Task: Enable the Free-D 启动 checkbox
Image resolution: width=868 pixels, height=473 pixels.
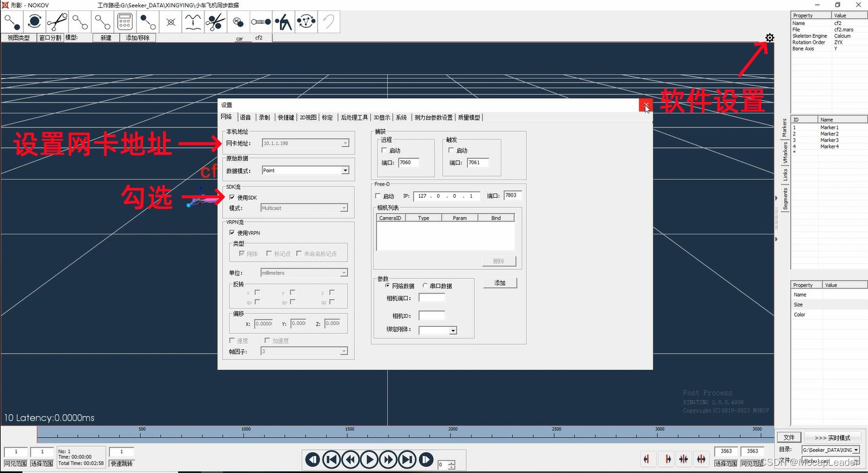Action: 378,196
